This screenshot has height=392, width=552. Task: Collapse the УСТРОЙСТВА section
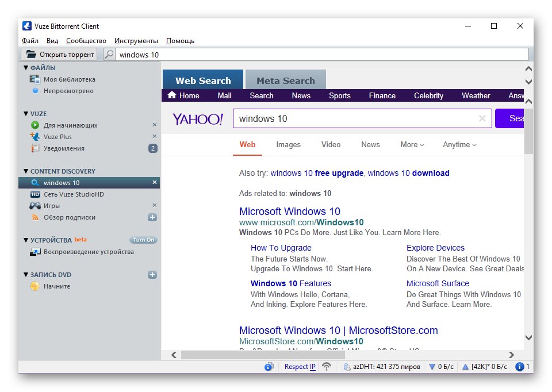coord(26,240)
